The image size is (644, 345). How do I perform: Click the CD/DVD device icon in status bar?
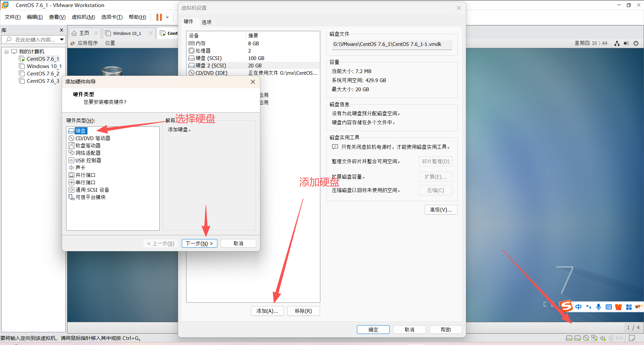[x=586, y=338]
